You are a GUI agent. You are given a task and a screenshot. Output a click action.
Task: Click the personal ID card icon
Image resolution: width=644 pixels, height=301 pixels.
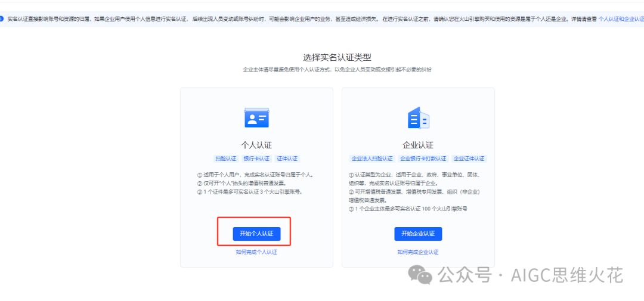256,118
